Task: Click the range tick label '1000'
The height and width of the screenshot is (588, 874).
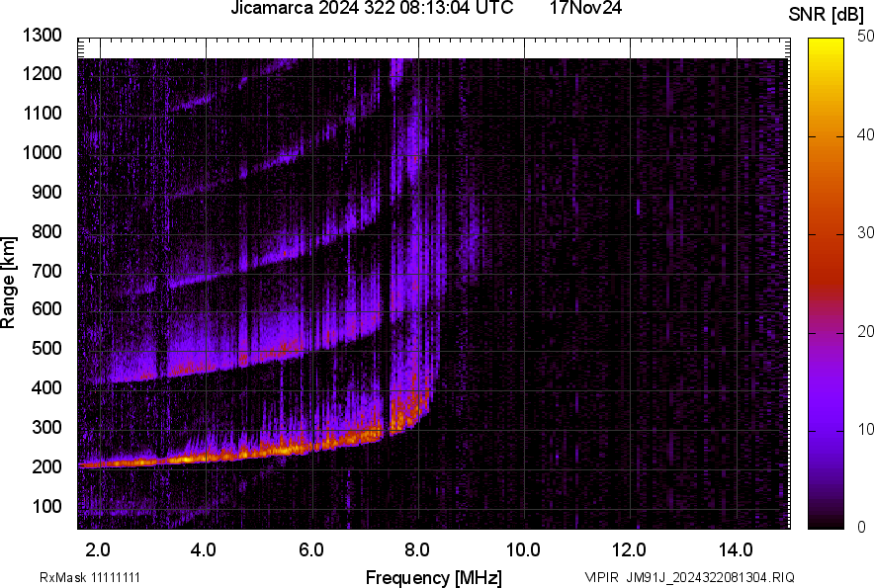Action: click(42, 152)
